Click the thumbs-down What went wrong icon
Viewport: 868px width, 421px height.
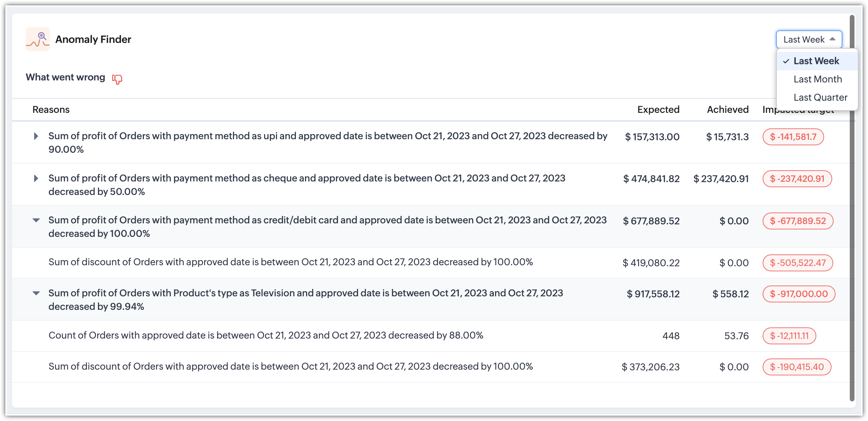point(117,79)
